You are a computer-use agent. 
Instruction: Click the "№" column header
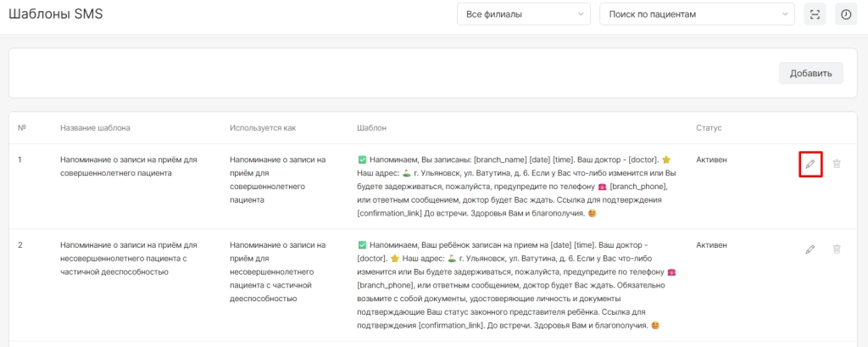(x=22, y=128)
